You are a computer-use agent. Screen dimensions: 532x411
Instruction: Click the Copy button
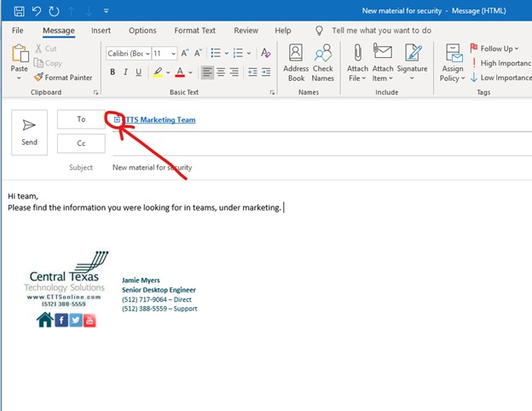48,63
